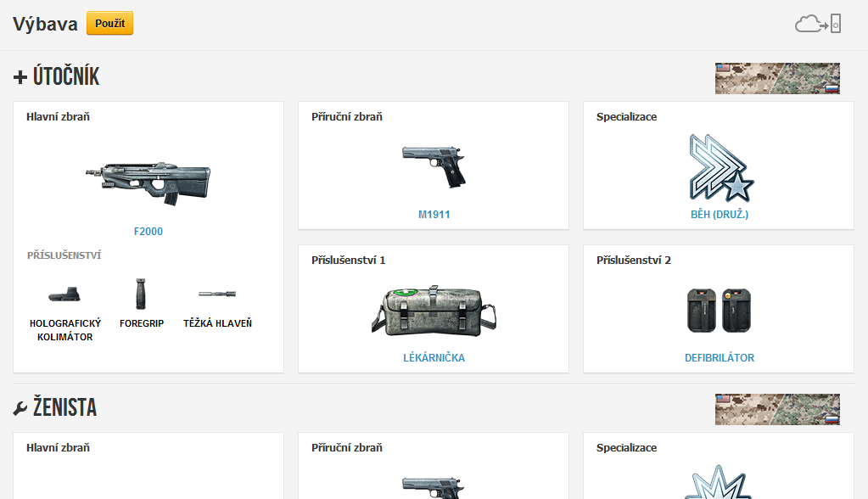Select the HOLOGRAFICKÝ KOLIMÁTOR label
This screenshot has height=499, width=868.
click(64, 330)
